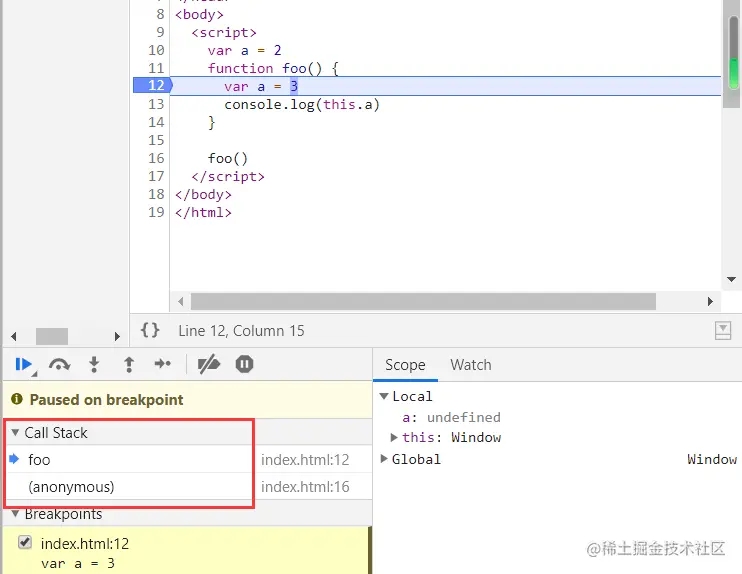Screen dimensions: 742x574
Task: Click line number 13 in the gutter
Action: (156, 104)
